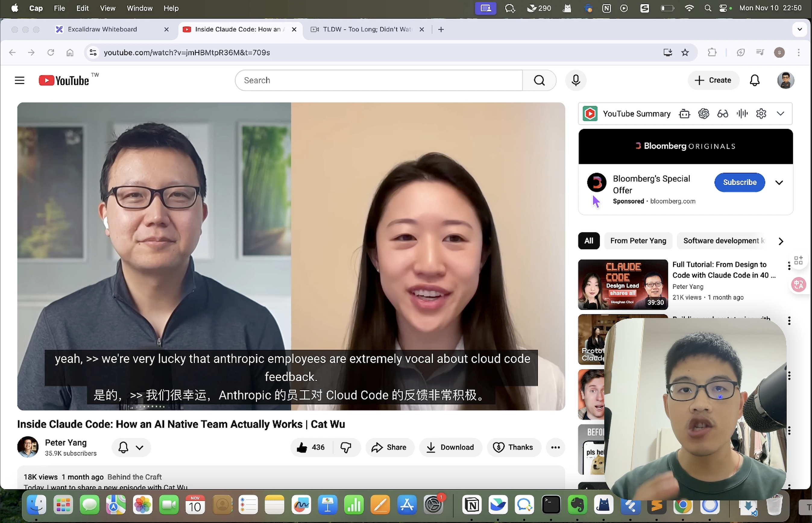This screenshot has height=523, width=812.
Task: Expand the Bloomberg ad chevron
Action: coord(779,183)
